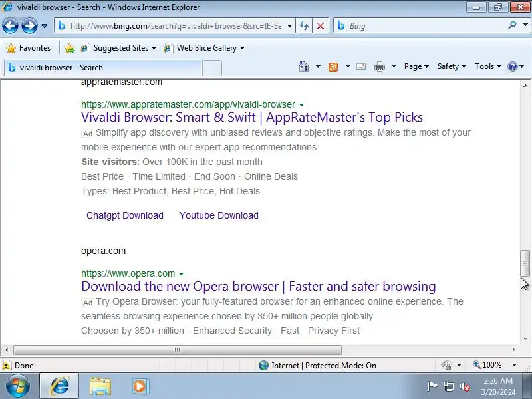
Task: Click the blue Help question mark icon
Action: click(x=512, y=66)
